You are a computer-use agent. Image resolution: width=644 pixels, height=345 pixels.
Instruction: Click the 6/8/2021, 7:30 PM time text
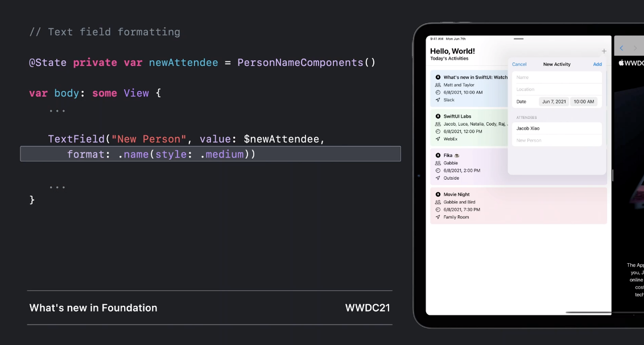point(461,210)
